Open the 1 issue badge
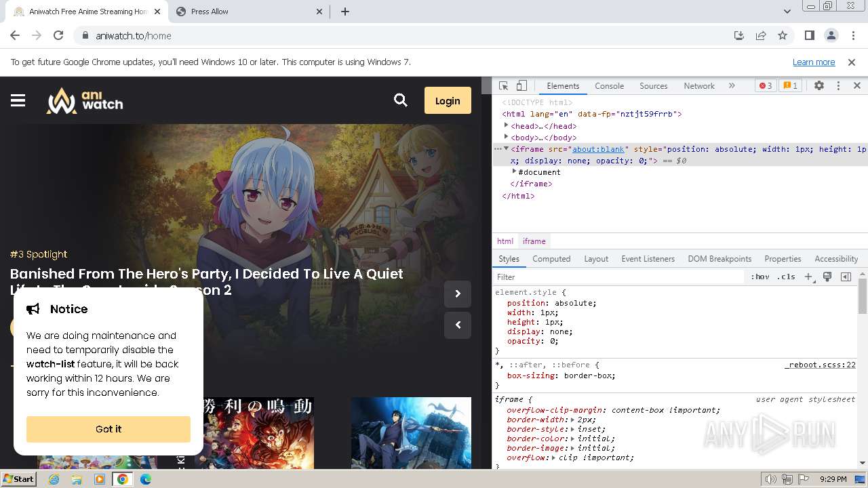 click(790, 86)
